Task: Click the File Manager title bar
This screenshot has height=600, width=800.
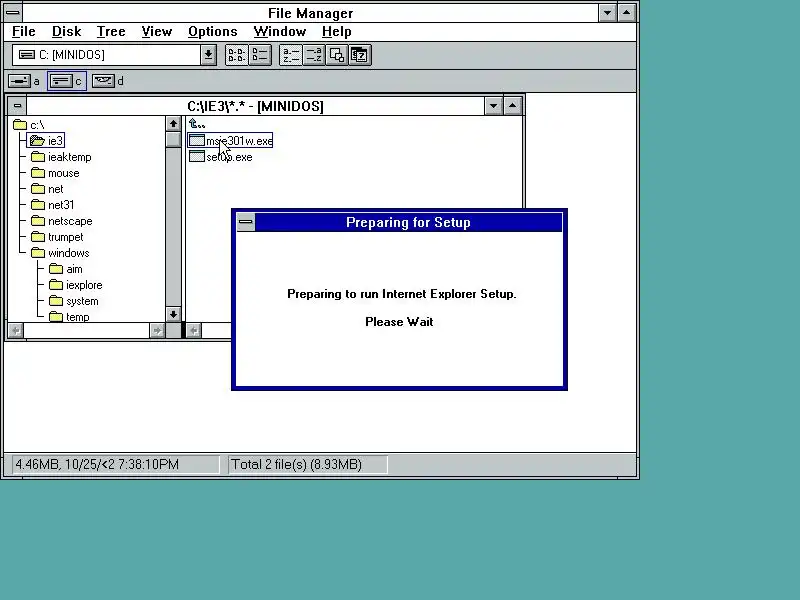Action: tap(310, 12)
